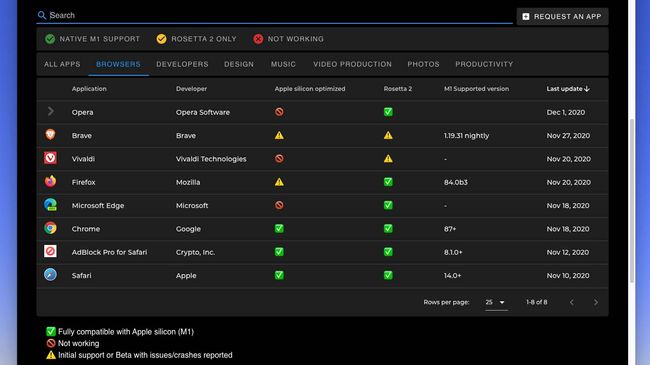The width and height of the screenshot is (650, 365).
Task: Click Opera's green Rosetta 2 checkmark
Action: [x=388, y=112]
